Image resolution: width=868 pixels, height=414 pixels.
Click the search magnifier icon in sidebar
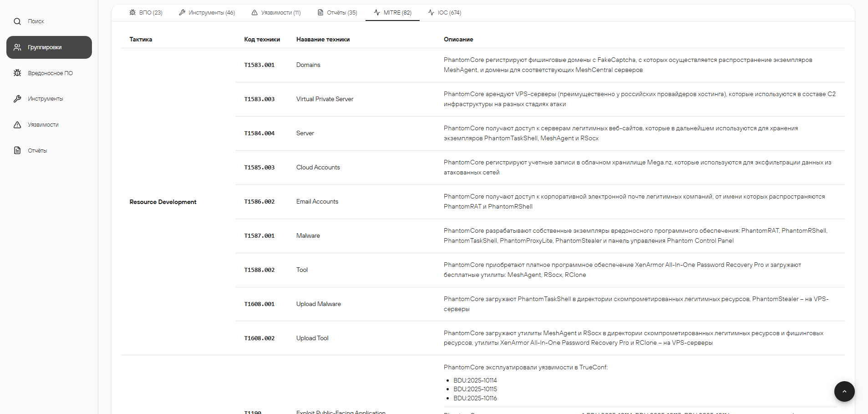click(x=17, y=21)
